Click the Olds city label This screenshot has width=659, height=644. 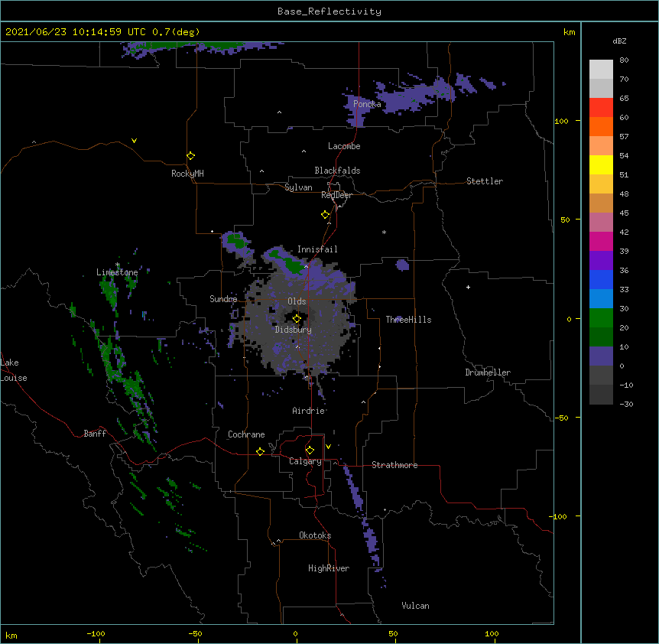297,301
